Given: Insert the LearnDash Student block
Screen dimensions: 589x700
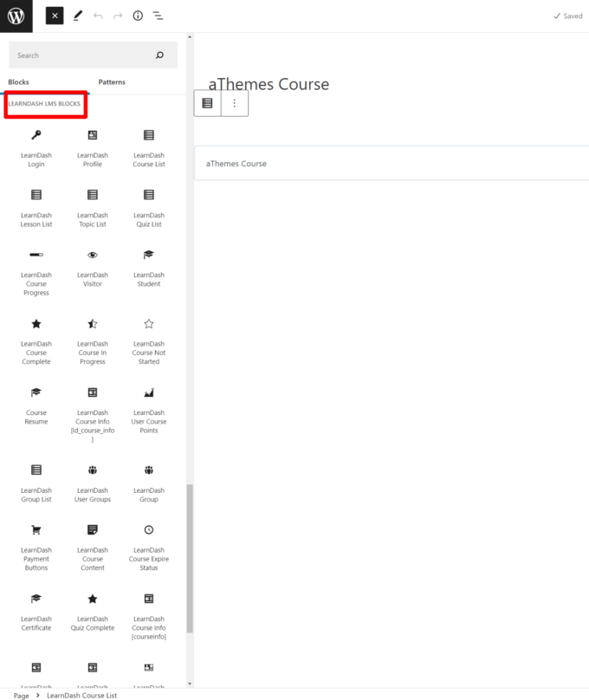Looking at the screenshot, I should point(149,269).
